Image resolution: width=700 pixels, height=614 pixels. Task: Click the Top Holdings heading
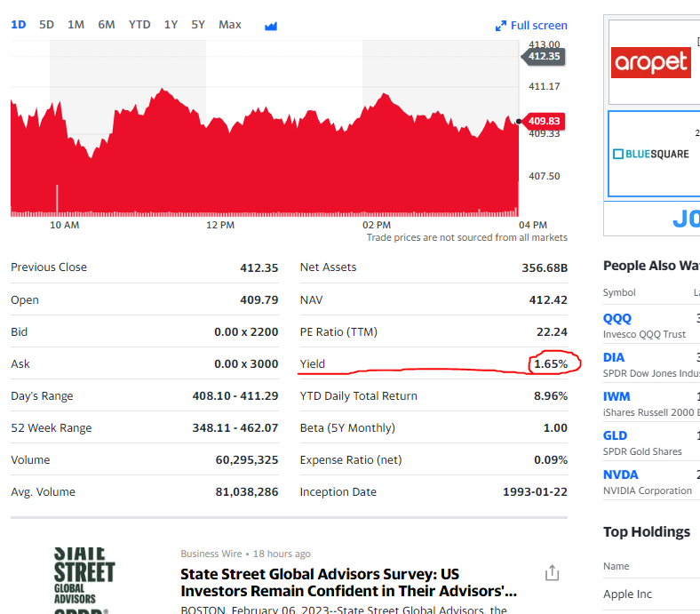click(647, 532)
